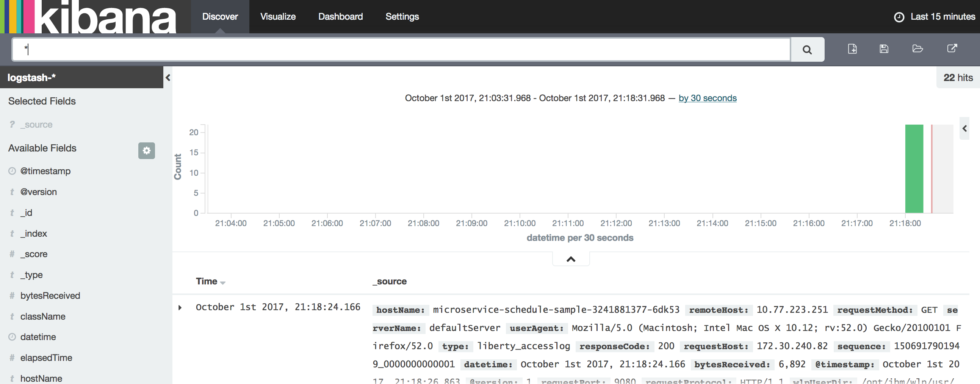Click the clock icon beside Last 15 minutes
The width and height of the screenshot is (980, 384).
coord(899,17)
